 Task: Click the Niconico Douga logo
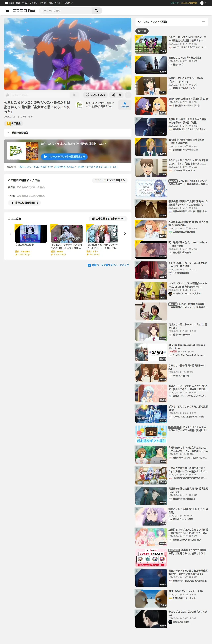click(x=24, y=10)
